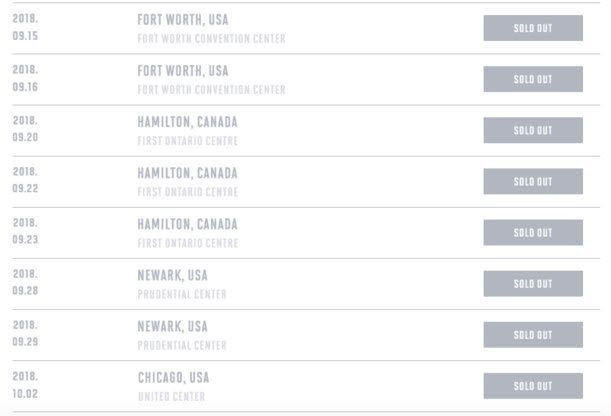611x416 pixels.
Task: Select SOLD OUT button for Hamilton 09.22
Action: 532,182
